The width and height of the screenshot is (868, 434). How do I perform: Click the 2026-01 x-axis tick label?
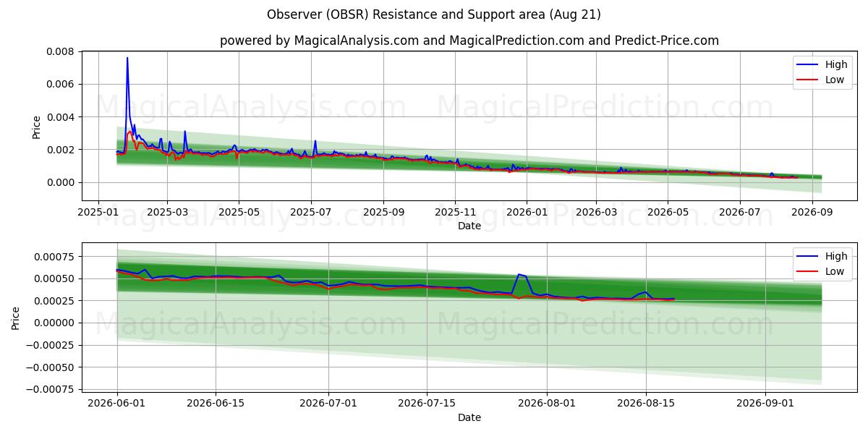[x=527, y=213]
